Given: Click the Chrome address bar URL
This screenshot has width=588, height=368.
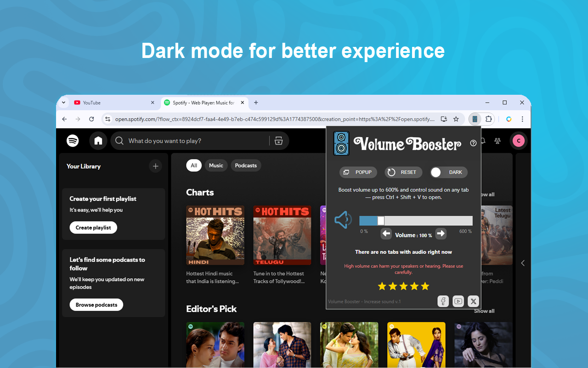Looking at the screenshot, I should [274, 119].
